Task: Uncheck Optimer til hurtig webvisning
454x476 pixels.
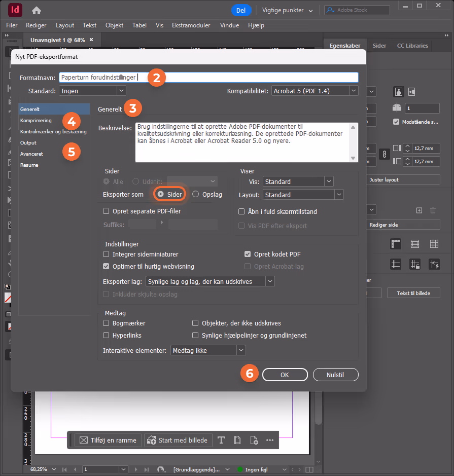Action: coord(106,266)
